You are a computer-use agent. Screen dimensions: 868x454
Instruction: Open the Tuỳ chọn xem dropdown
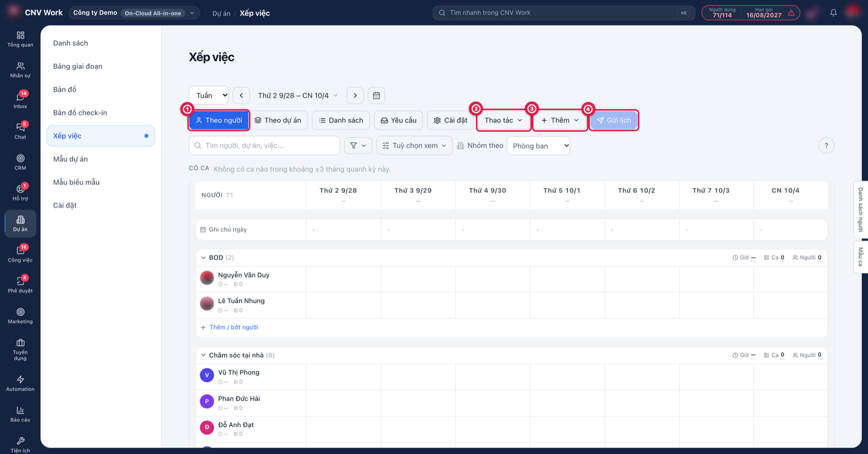click(414, 145)
